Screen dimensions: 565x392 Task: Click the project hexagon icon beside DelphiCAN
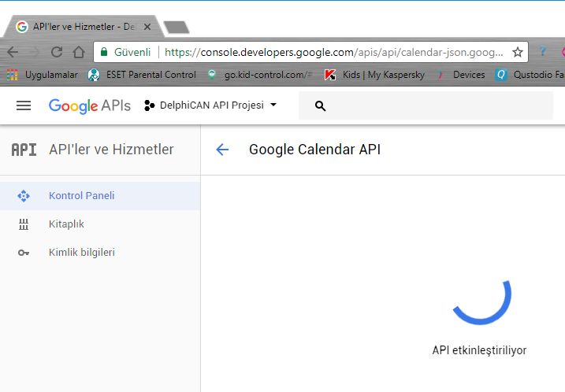point(149,105)
